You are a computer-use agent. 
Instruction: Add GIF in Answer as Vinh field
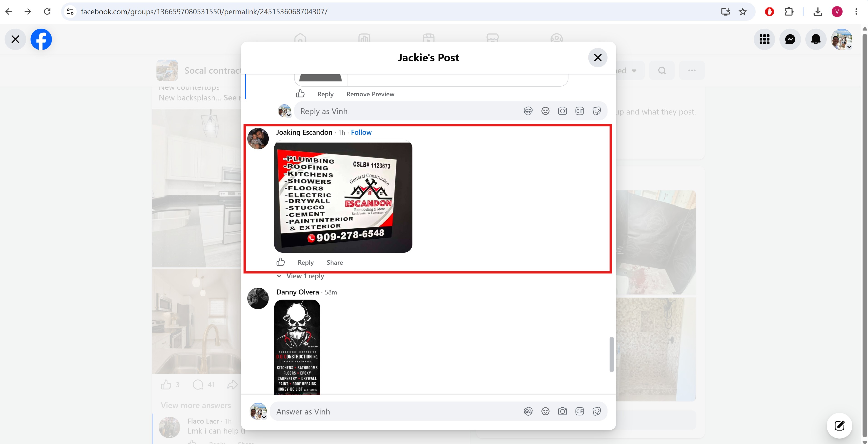[580, 411]
